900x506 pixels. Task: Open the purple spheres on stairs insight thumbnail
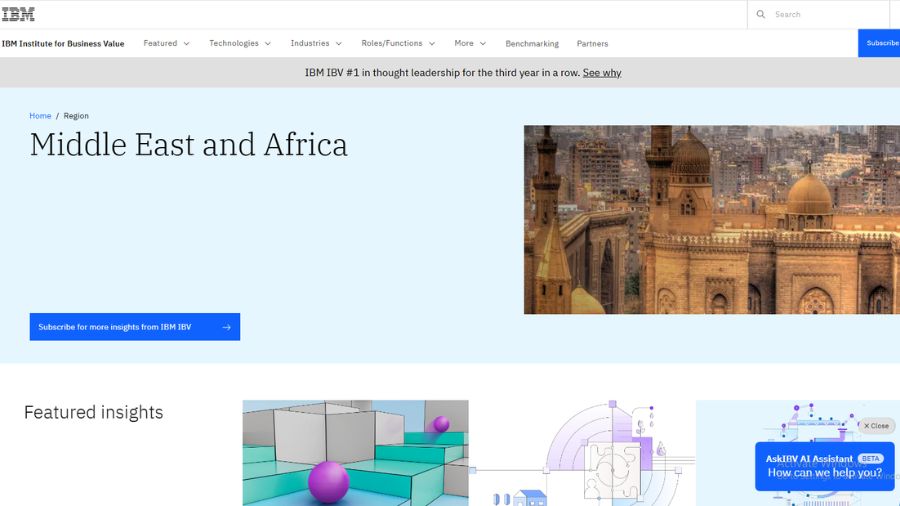tap(355, 453)
